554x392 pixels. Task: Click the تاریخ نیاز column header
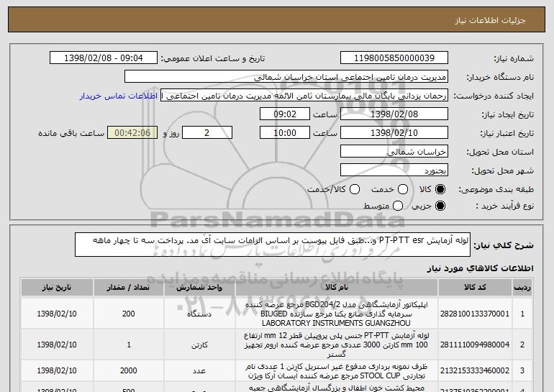57,288
